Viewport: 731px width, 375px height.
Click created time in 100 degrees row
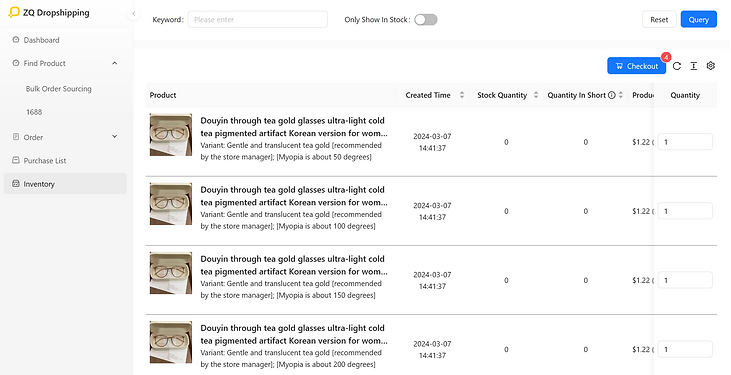[432, 211]
